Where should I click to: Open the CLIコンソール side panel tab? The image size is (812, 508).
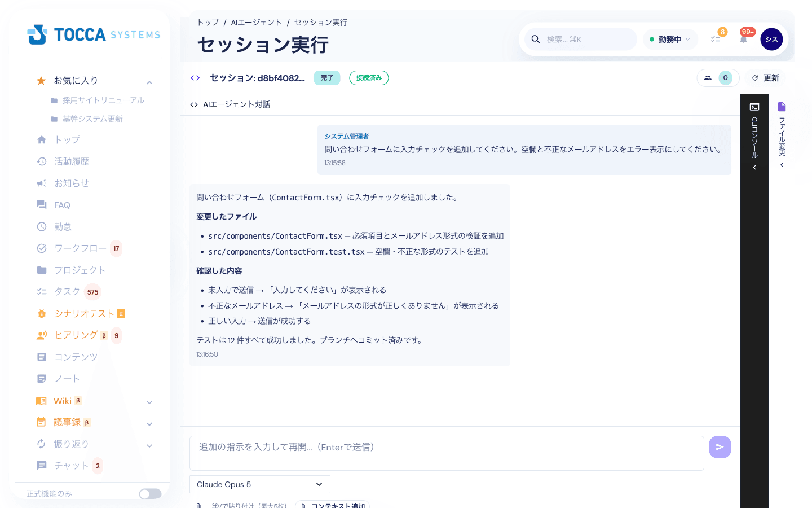(x=754, y=138)
